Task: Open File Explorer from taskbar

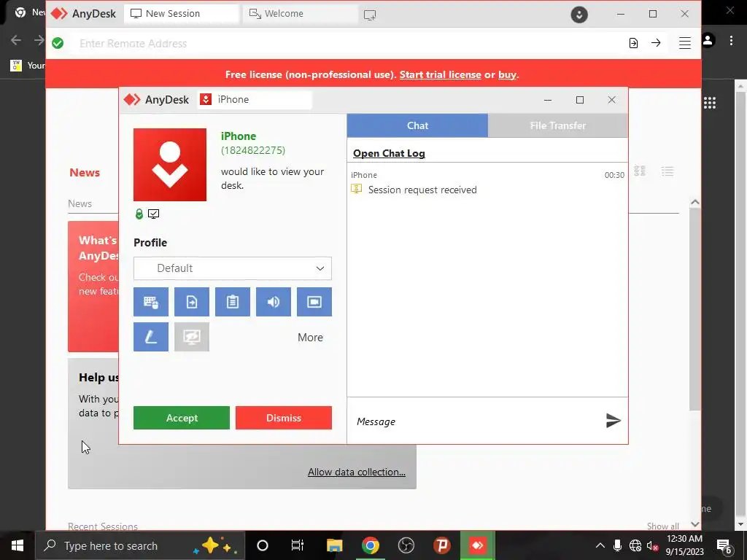Action: pyautogui.click(x=334, y=545)
